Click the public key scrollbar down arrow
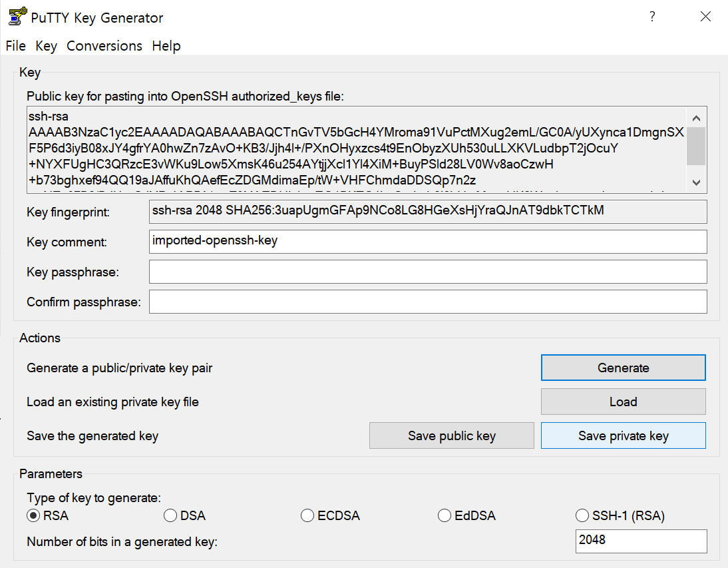Viewport: 728px width, 568px height. [696, 182]
